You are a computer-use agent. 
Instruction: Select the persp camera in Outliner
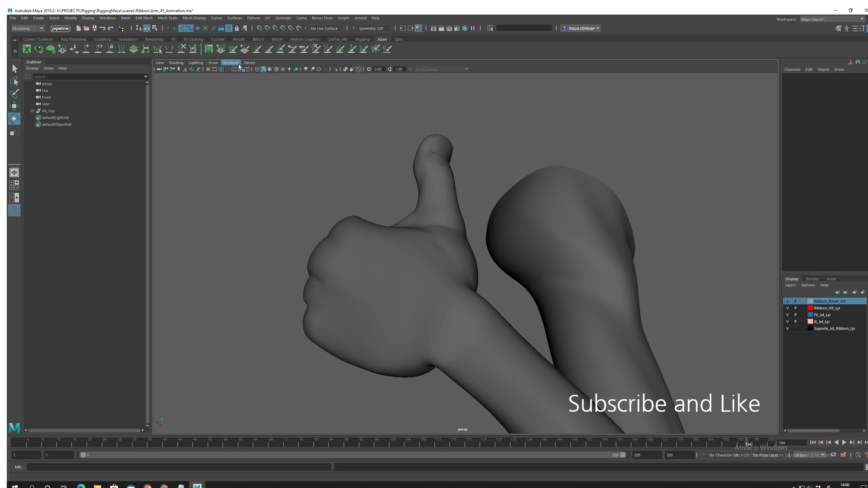(47, 84)
